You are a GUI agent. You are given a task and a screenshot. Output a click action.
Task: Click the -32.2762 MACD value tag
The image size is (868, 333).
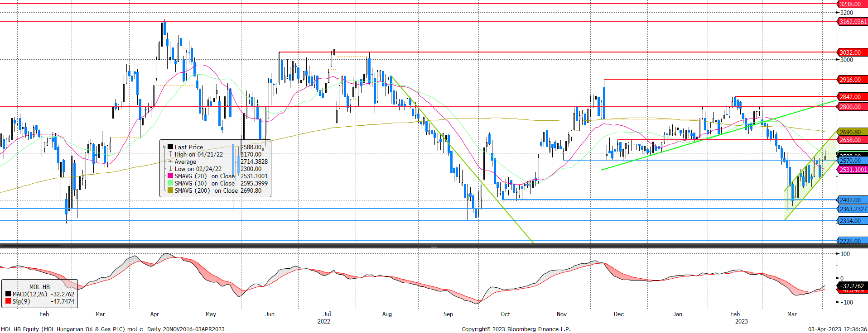852,286
